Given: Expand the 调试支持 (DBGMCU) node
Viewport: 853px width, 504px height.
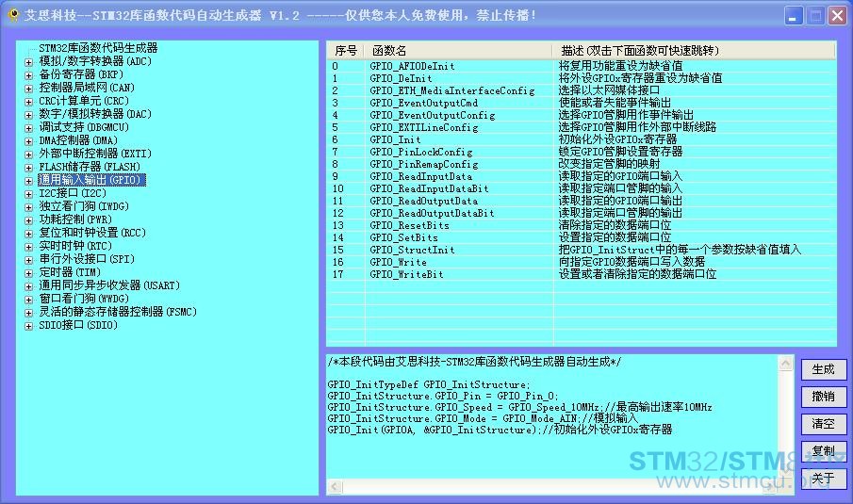Looking at the screenshot, I should [29, 128].
